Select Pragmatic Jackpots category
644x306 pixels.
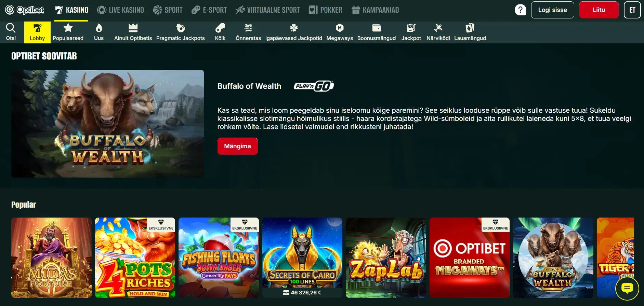(181, 32)
